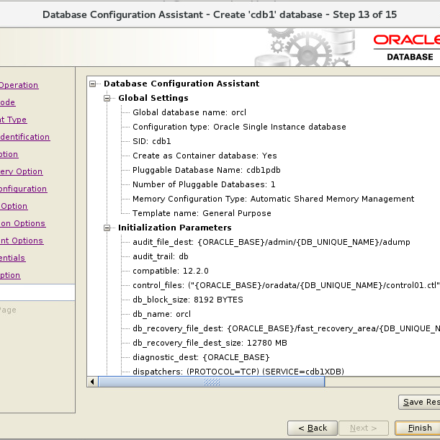Select the 'control_files' parameter row
This screenshot has width=440, height=440.
[x=286, y=285]
